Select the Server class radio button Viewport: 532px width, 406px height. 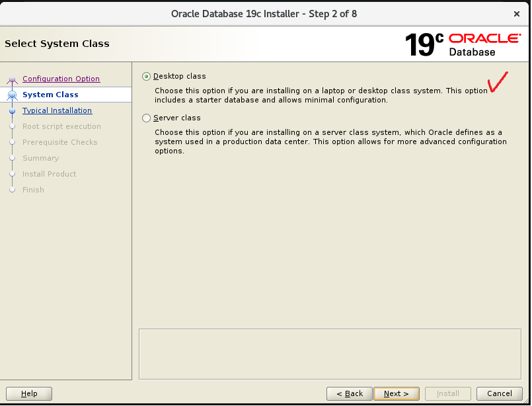[x=146, y=118]
